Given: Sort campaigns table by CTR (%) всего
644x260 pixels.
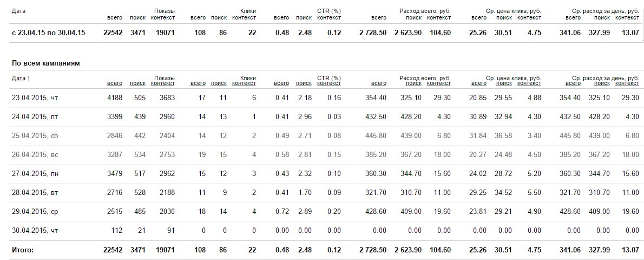Looking at the screenshot, I should (281, 83).
